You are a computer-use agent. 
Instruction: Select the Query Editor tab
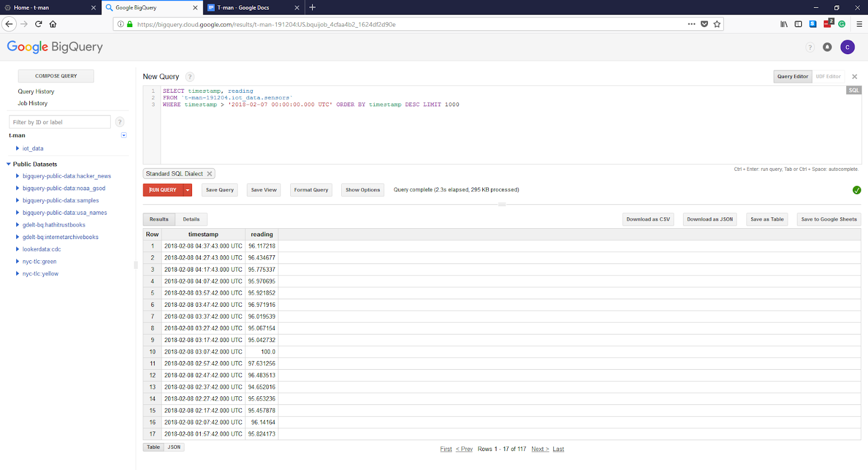(793, 76)
